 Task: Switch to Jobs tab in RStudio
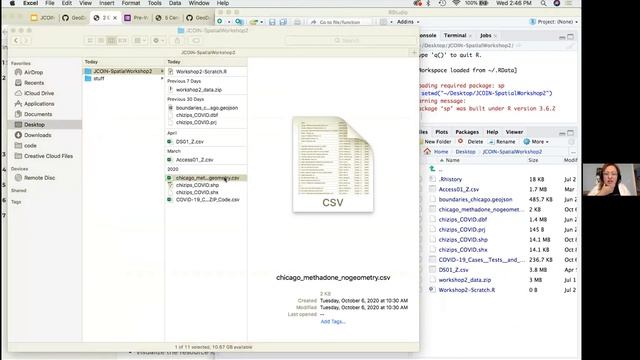click(485, 36)
